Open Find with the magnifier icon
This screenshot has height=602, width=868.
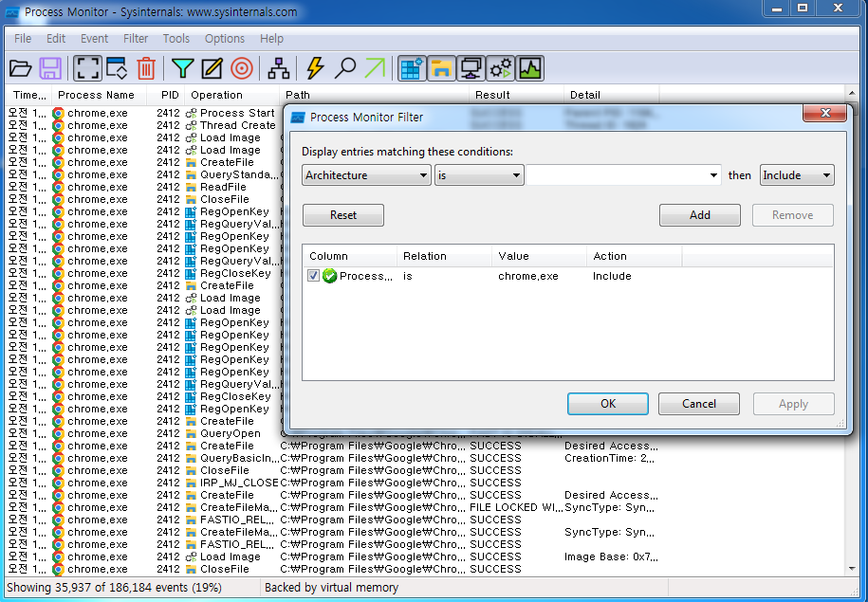coord(345,68)
